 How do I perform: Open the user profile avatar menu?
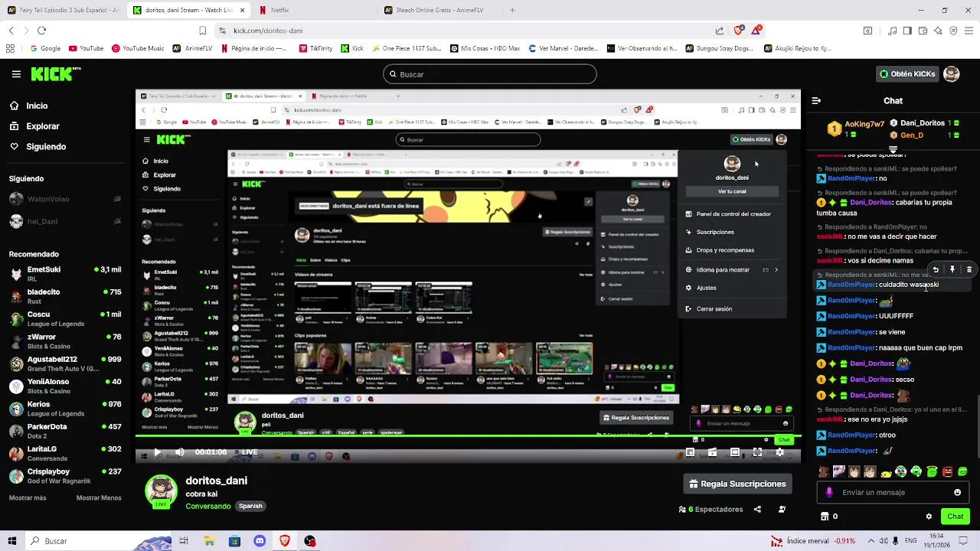(x=951, y=74)
